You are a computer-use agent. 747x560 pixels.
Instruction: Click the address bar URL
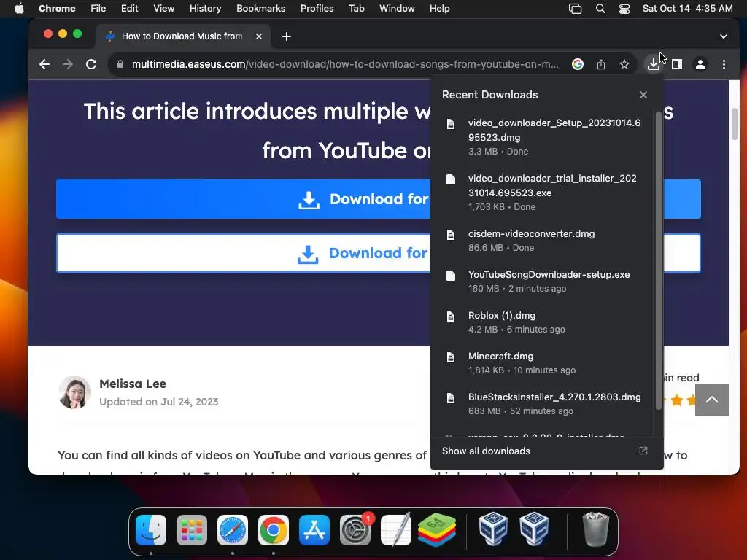click(x=345, y=64)
